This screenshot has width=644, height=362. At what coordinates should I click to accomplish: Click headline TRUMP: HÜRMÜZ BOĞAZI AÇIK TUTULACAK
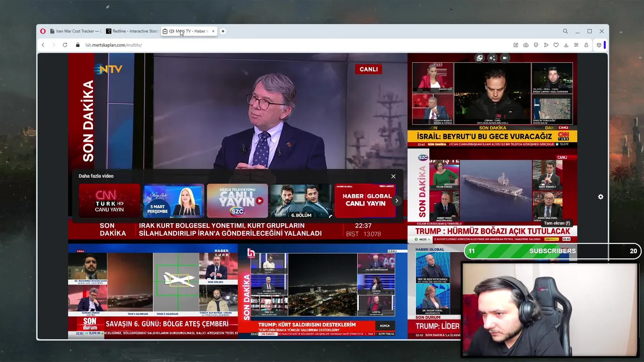point(493,231)
